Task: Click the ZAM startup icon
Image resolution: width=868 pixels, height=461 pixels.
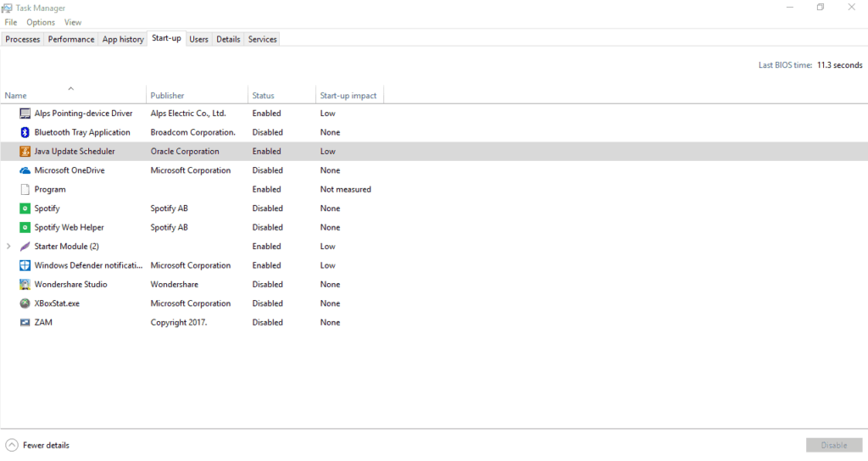Action: [x=25, y=322]
